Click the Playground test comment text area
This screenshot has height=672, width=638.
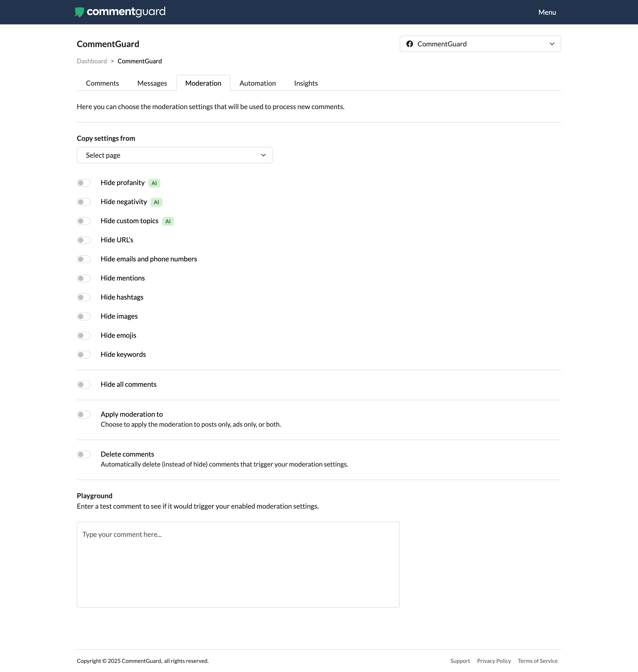[238, 564]
